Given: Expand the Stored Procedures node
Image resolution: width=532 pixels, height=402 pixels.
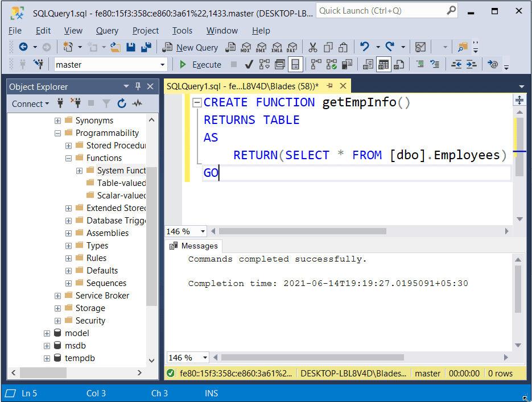Looking at the screenshot, I should [68, 145].
